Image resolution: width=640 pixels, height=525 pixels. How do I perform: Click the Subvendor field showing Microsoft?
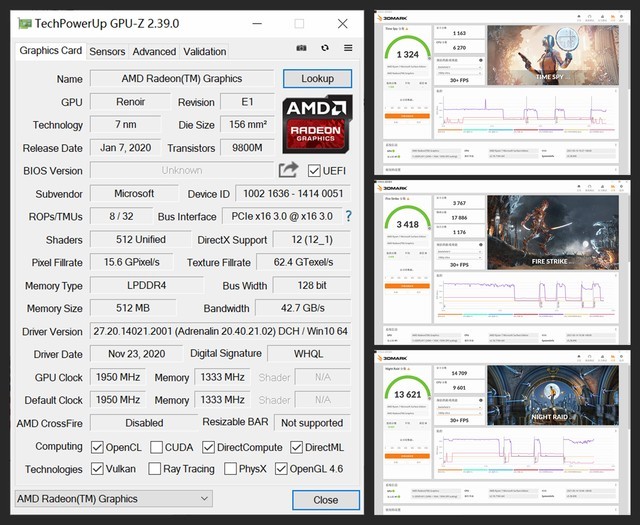click(134, 194)
